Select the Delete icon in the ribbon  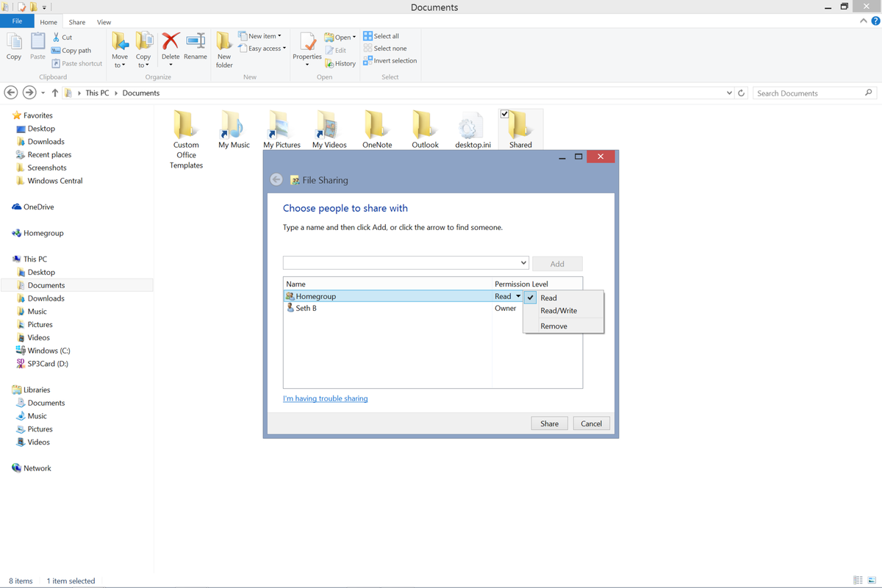pyautogui.click(x=171, y=46)
